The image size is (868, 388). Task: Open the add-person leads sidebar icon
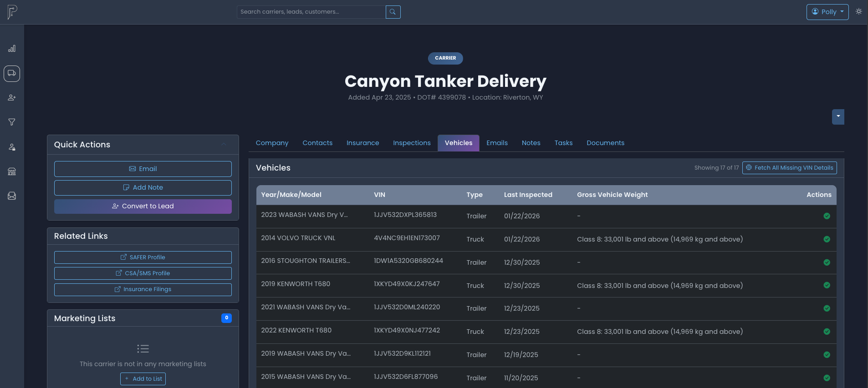tap(12, 98)
